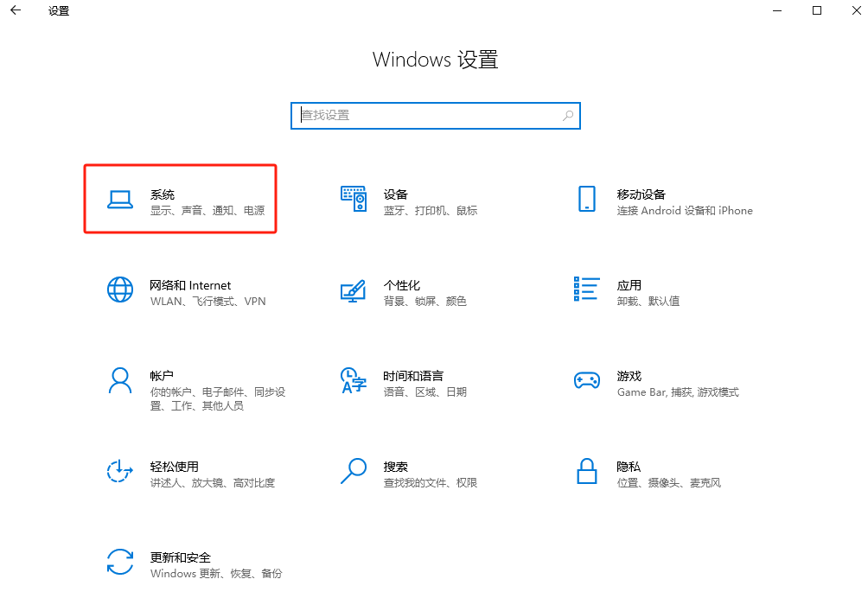Focus the 查找设置 search field
This screenshot has width=868, height=611.
436,116
